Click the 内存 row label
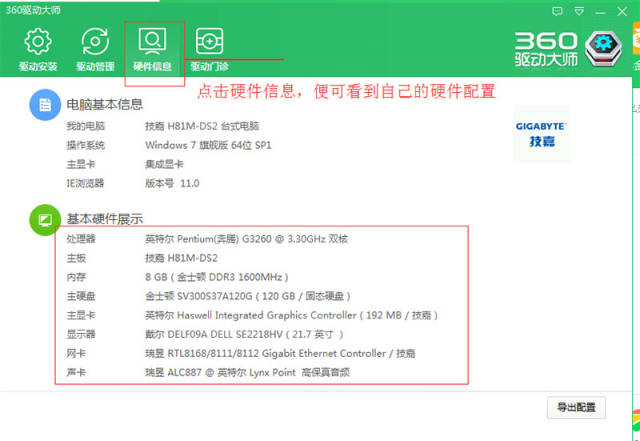This screenshot has width=640, height=441. click(76, 277)
